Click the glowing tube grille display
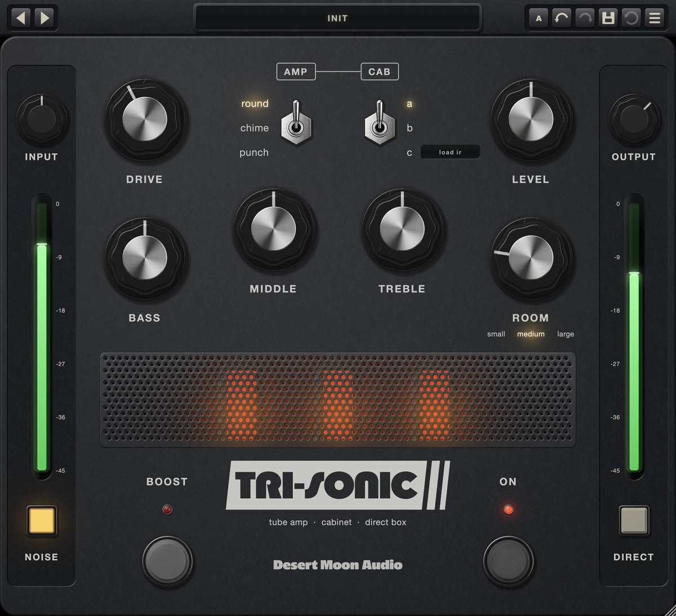 (338, 400)
